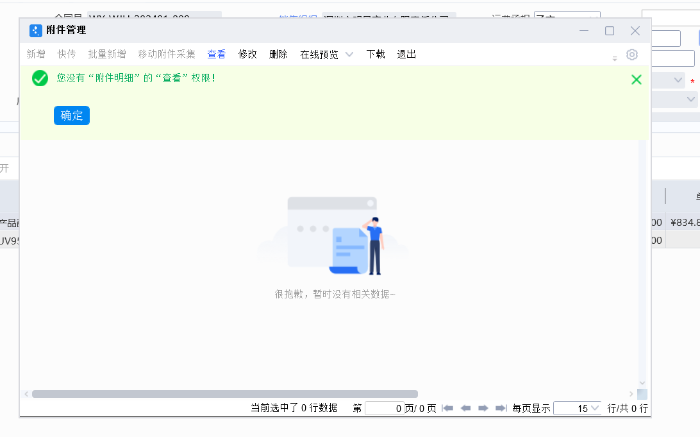Screen dimensions: 700x437
Task: Go to the previous page arrow
Action: click(x=465, y=408)
